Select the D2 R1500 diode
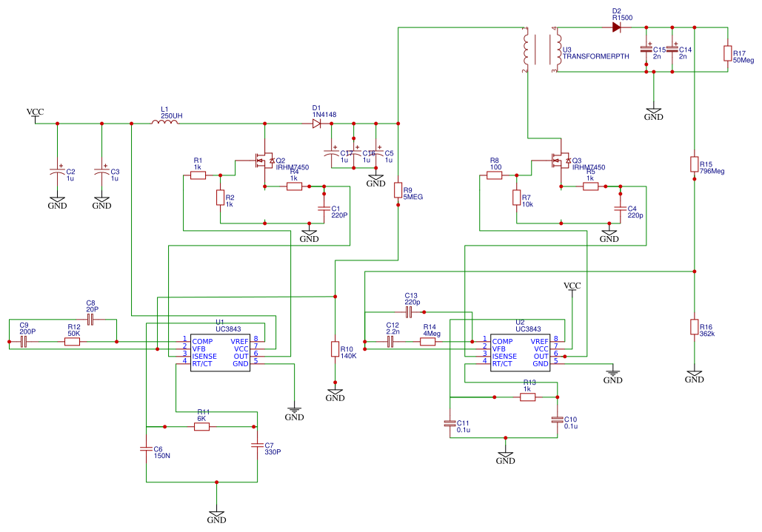The image size is (762, 532). pyautogui.click(x=616, y=27)
